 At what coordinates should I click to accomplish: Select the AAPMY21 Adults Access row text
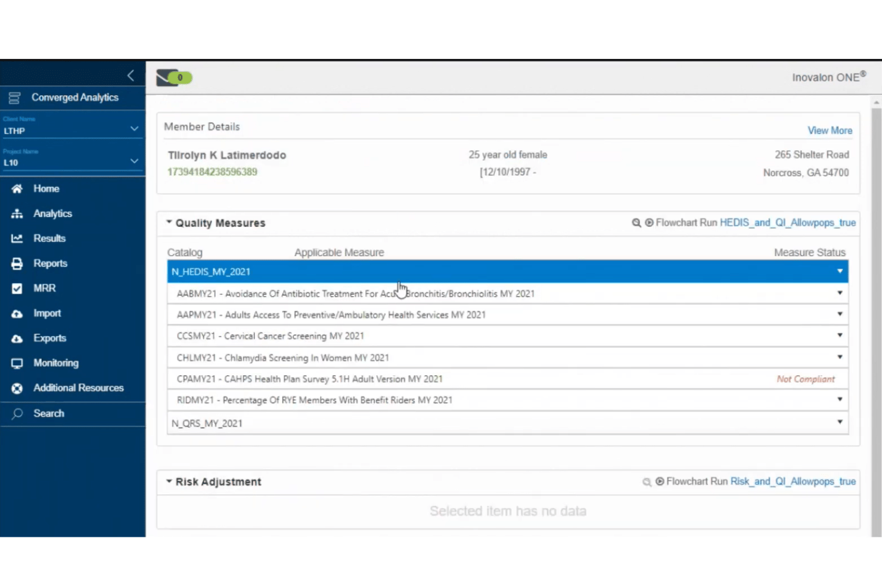[331, 315]
